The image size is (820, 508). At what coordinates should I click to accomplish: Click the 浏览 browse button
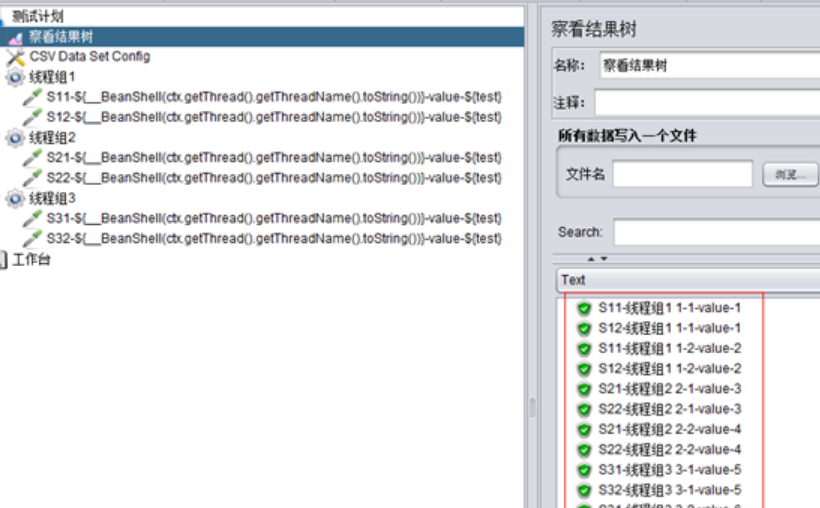(x=790, y=175)
